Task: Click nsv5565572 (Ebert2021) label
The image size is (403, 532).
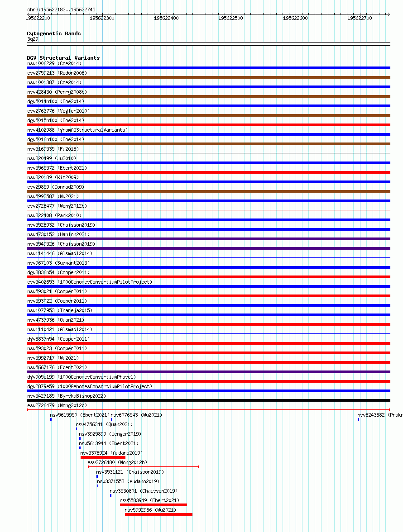Action: 57,168
